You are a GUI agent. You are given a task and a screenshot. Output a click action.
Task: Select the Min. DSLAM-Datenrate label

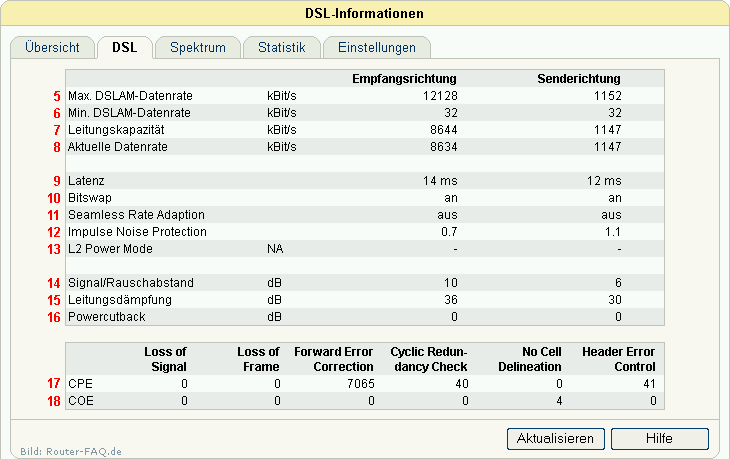click(129, 113)
